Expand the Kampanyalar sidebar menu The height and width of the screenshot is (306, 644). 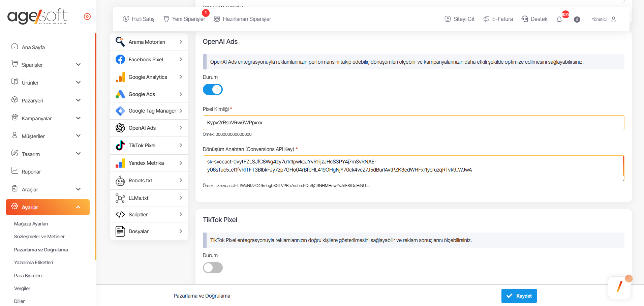pos(48,118)
